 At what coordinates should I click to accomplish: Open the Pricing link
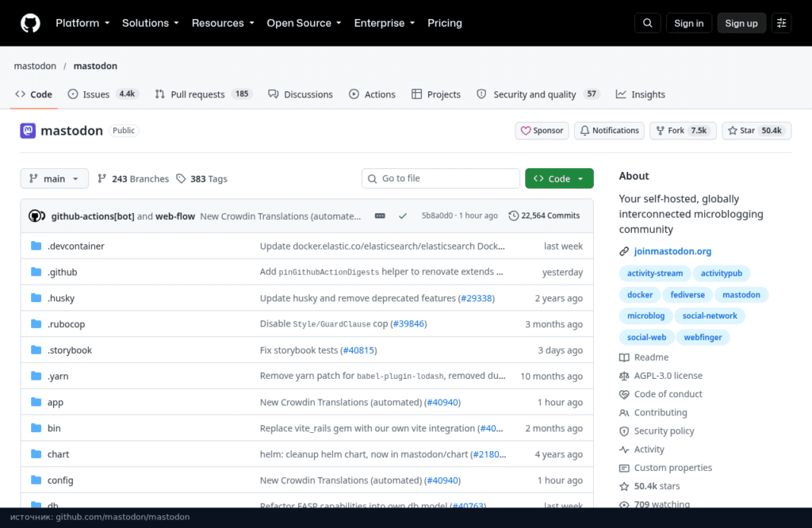click(444, 23)
